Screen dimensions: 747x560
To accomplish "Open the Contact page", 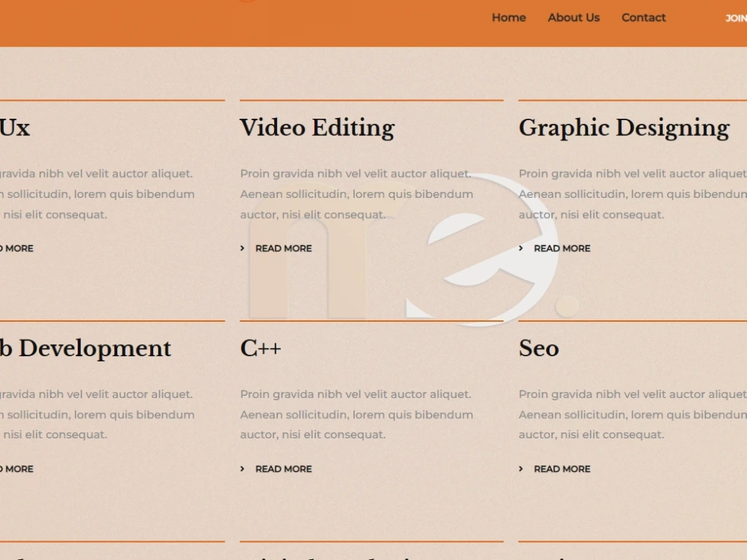I will (643, 17).
